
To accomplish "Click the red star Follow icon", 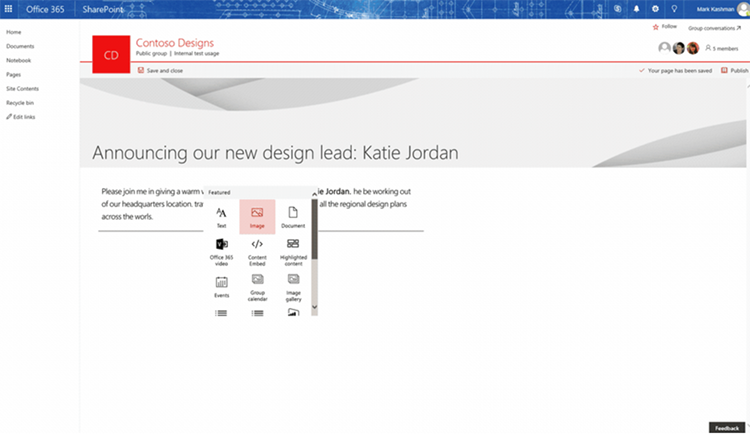I will pos(656,27).
